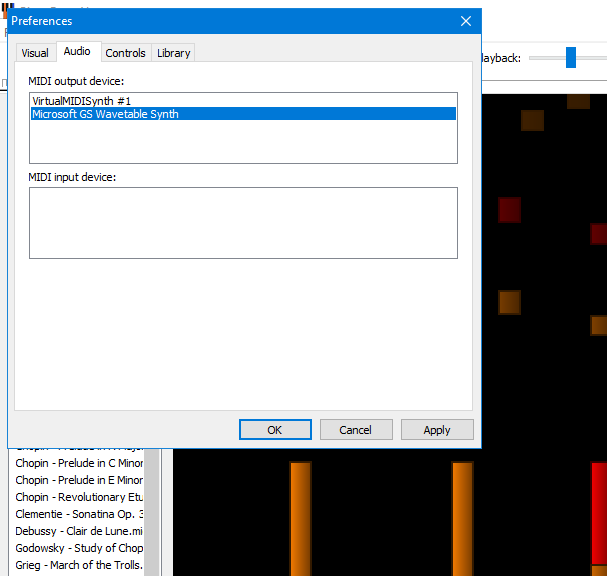607x576 pixels.
Task: Select Clementie - Sonatina Op. file
Action: (x=79, y=514)
